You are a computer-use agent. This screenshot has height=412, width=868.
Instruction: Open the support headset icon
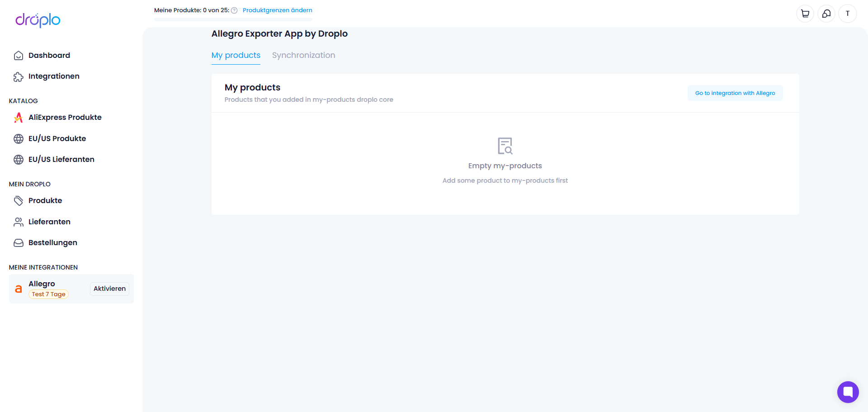826,14
